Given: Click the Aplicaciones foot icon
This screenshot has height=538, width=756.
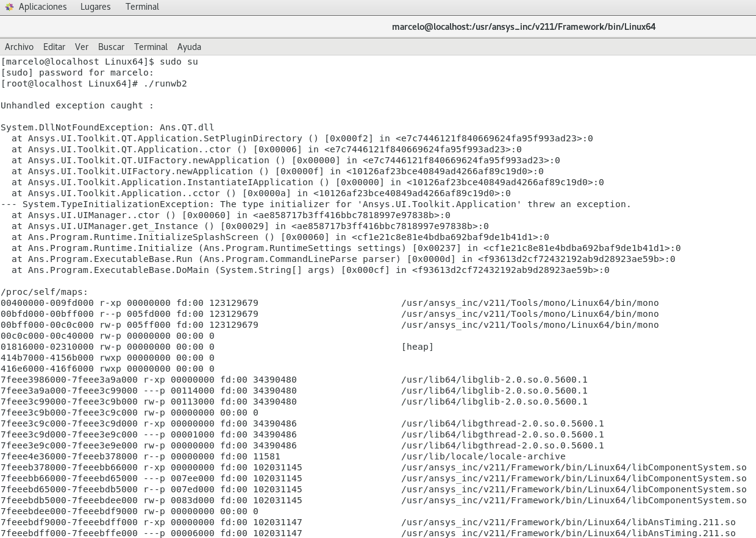Looking at the screenshot, I should pos(9,7).
